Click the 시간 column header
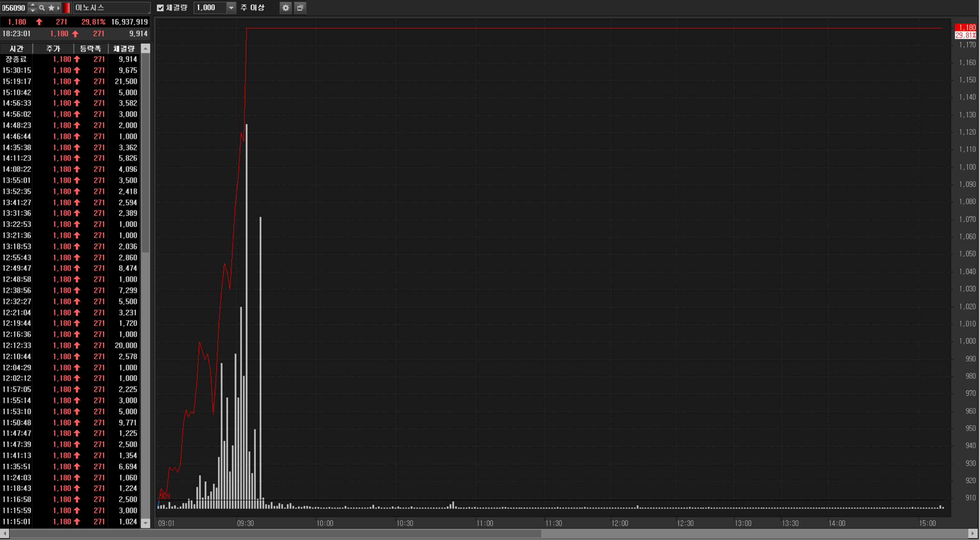Viewport: 980px width, 540px height. (16, 49)
